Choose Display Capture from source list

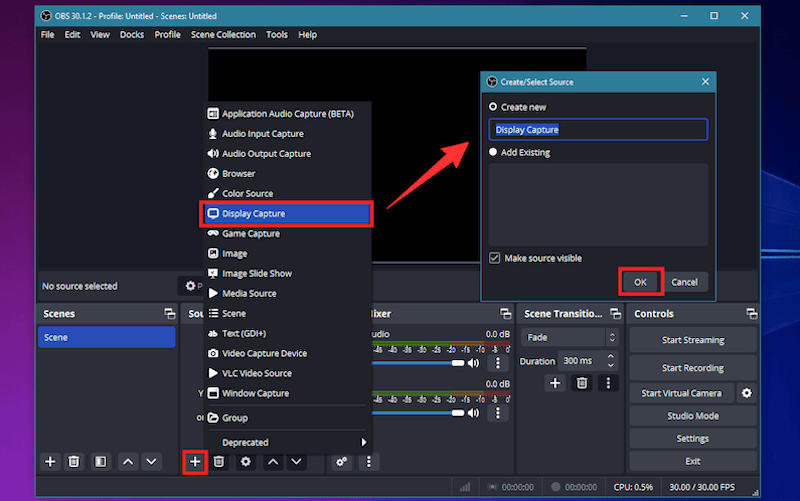point(288,213)
